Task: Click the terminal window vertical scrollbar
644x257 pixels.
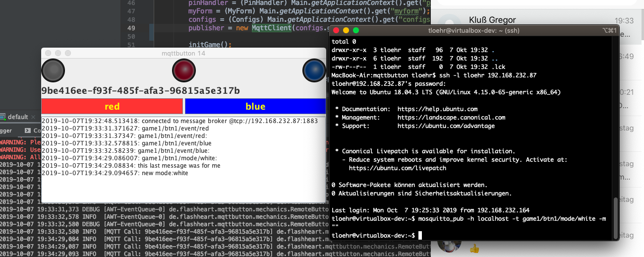Action: point(615,214)
